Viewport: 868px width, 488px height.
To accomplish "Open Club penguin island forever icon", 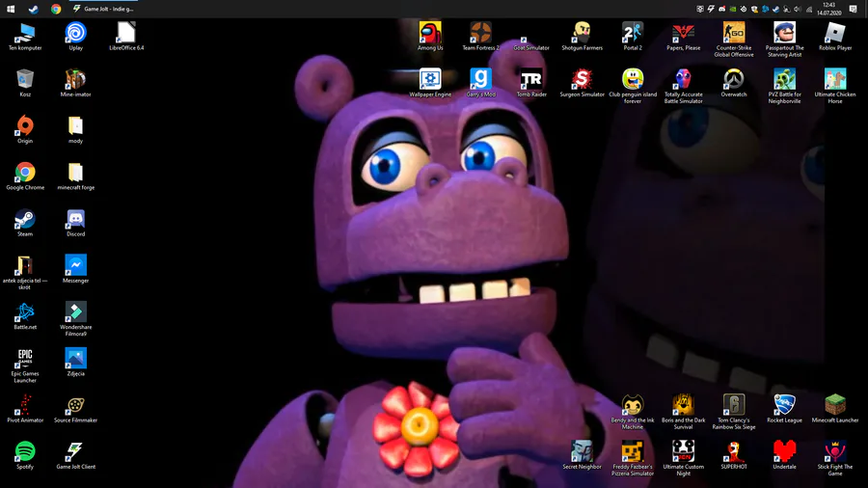I will 633,86.
